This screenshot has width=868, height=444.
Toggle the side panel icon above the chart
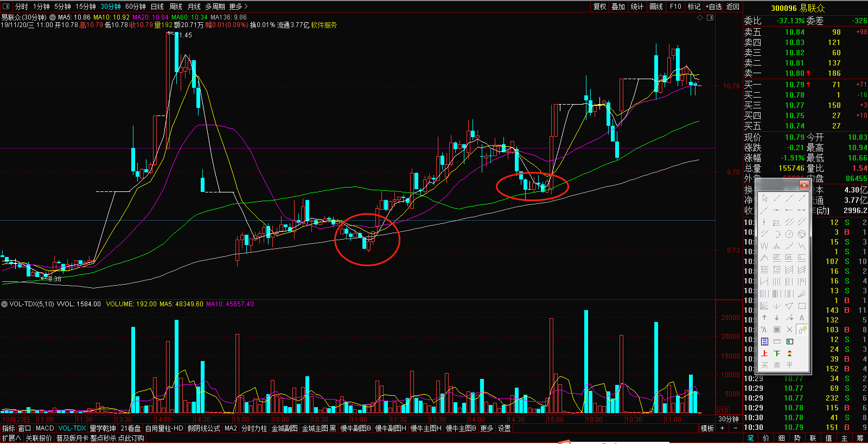point(710,17)
